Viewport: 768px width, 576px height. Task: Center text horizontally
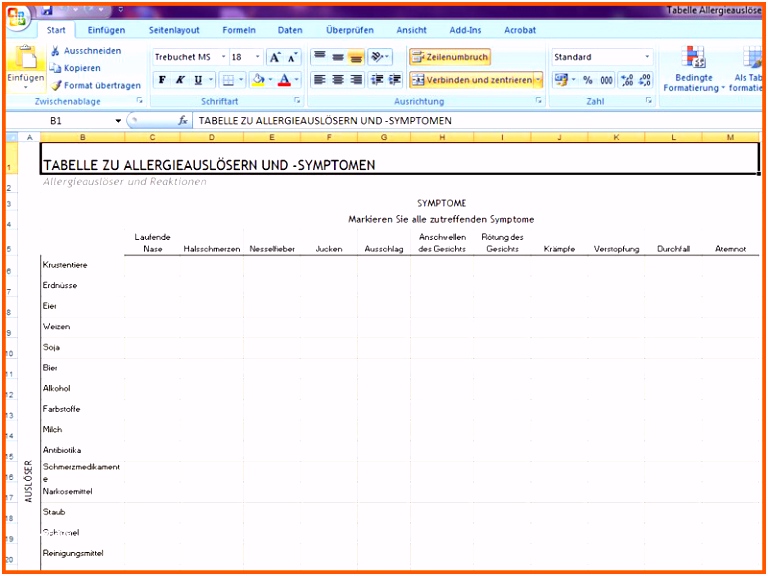point(337,79)
